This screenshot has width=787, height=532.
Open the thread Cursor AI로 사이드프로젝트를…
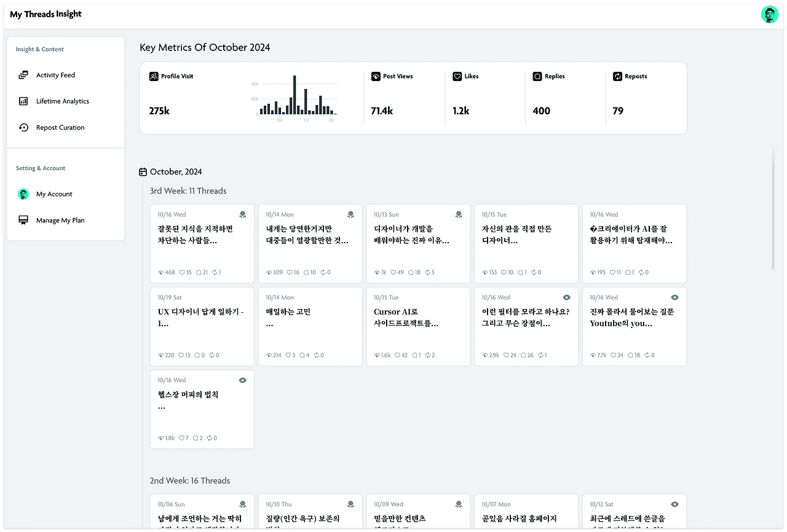pos(419,327)
